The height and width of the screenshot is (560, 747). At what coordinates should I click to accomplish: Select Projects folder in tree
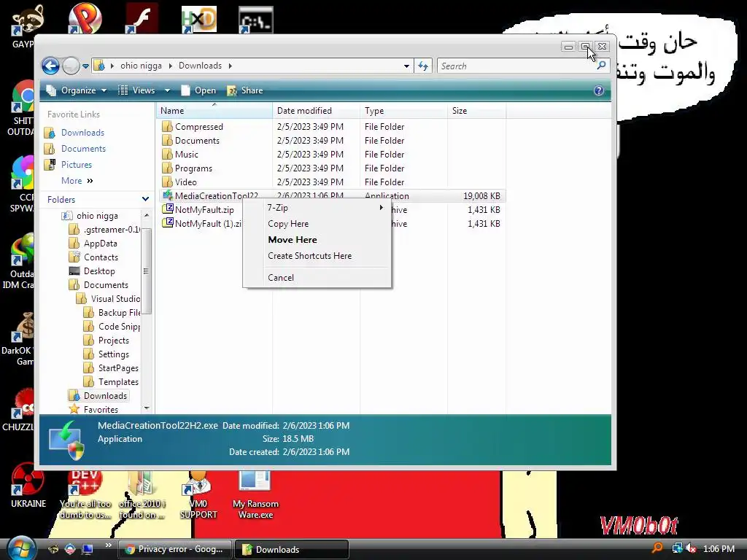pyautogui.click(x=113, y=341)
